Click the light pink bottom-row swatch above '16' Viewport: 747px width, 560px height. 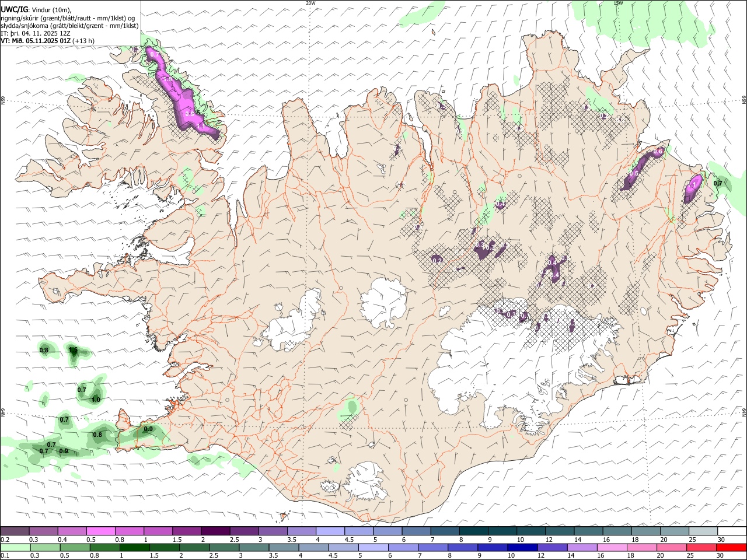[612, 547]
